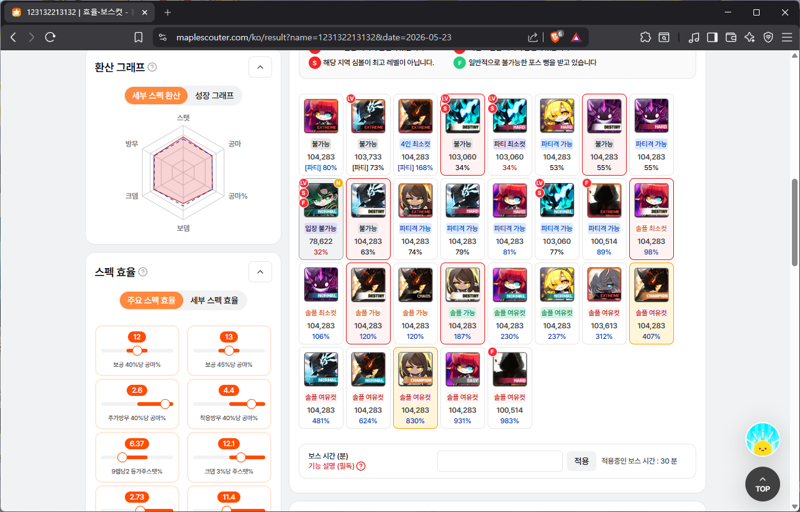Open site settings icon left of the URL
This screenshot has height=512, width=800.
tap(163, 37)
